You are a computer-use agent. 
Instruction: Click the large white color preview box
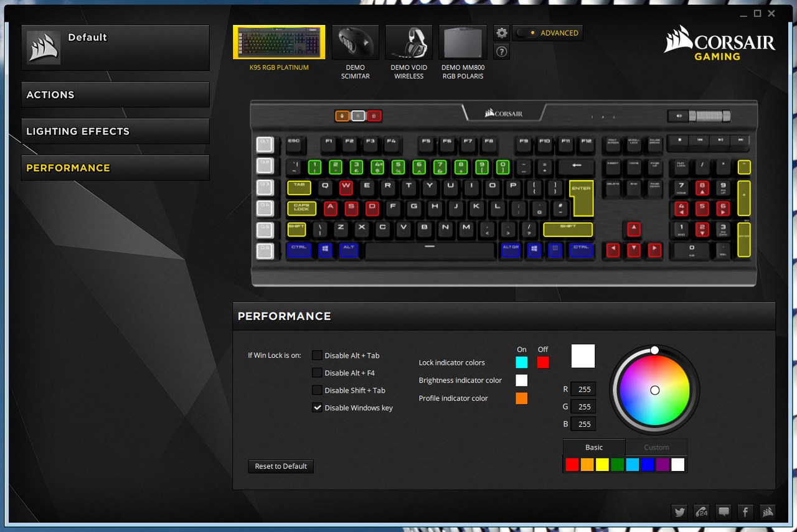pos(583,356)
